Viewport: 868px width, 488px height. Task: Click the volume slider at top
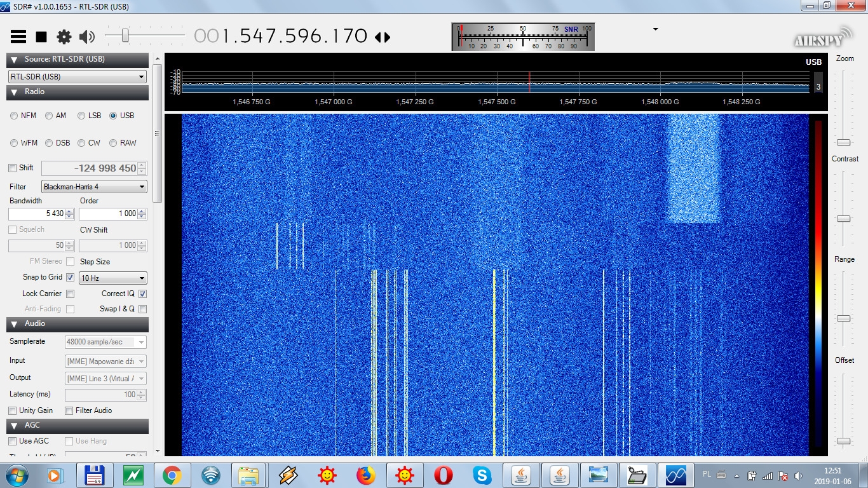click(145, 36)
